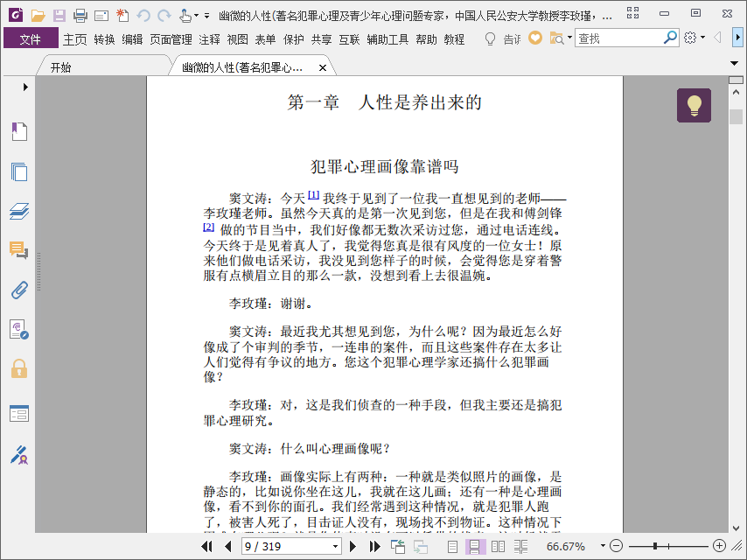Open the 辅助工具 ribbon tab

click(x=387, y=39)
